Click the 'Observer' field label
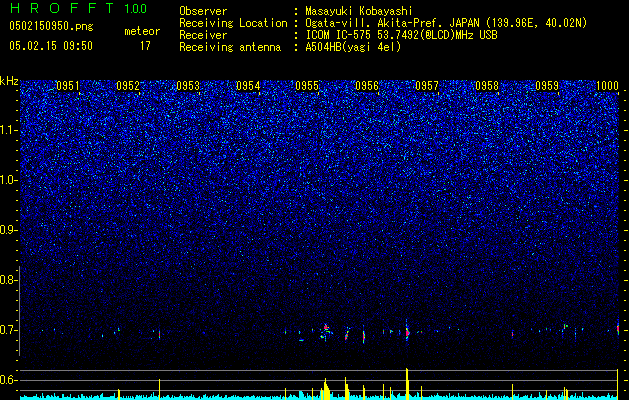The height and width of the screenshot is (400, 629). (203, 11)
